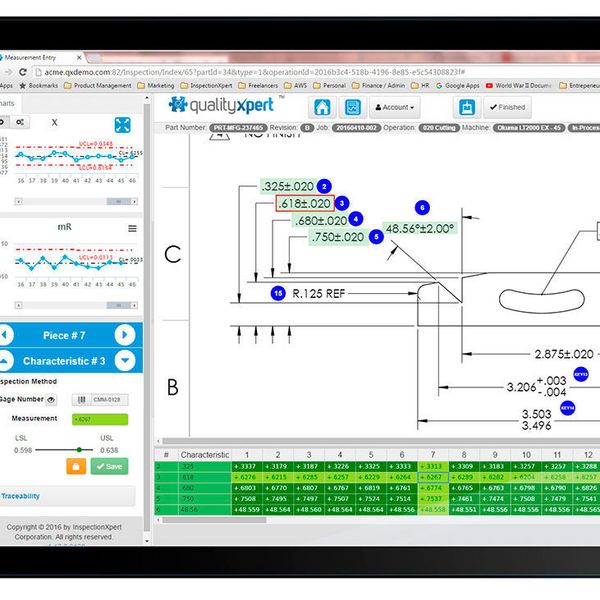Click the mR chart scrollbar left arrow
The width and height of the screenshot is (600, 600).
click(18, 305)
